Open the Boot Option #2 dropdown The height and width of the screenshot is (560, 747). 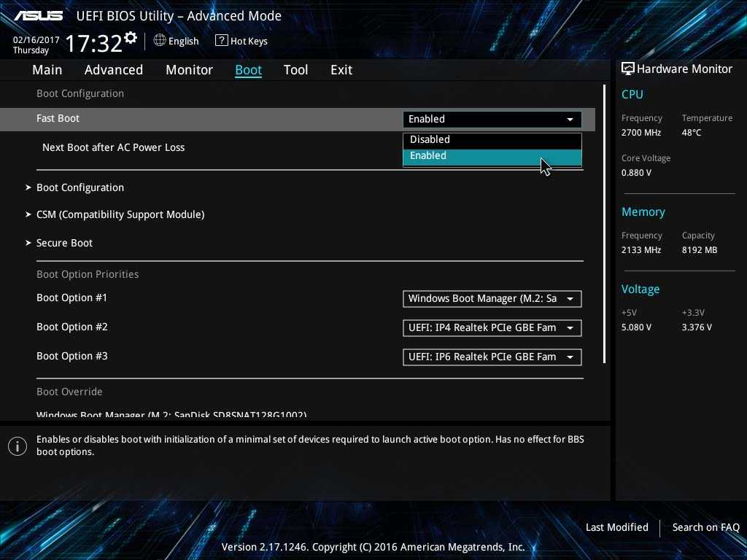coord(492,328)
